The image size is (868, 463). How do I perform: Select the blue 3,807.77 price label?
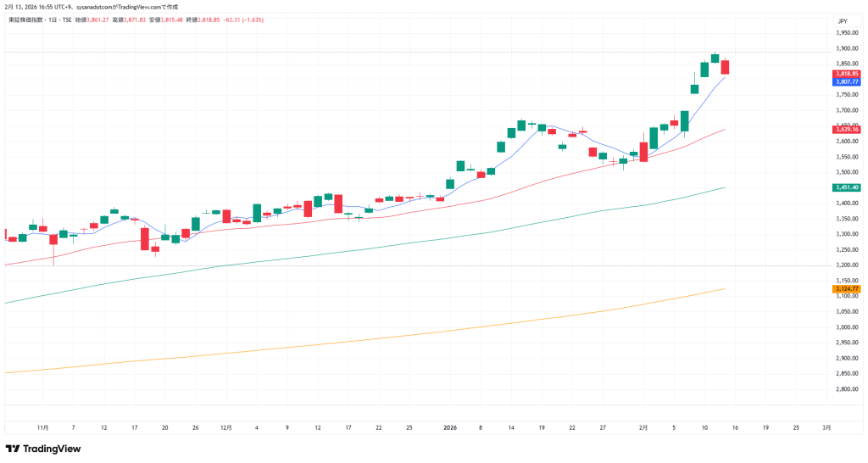coord(847,81)
